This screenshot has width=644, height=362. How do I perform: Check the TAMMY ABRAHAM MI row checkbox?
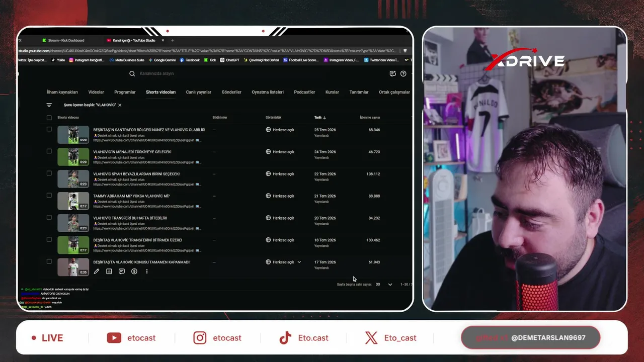point(49,196)
